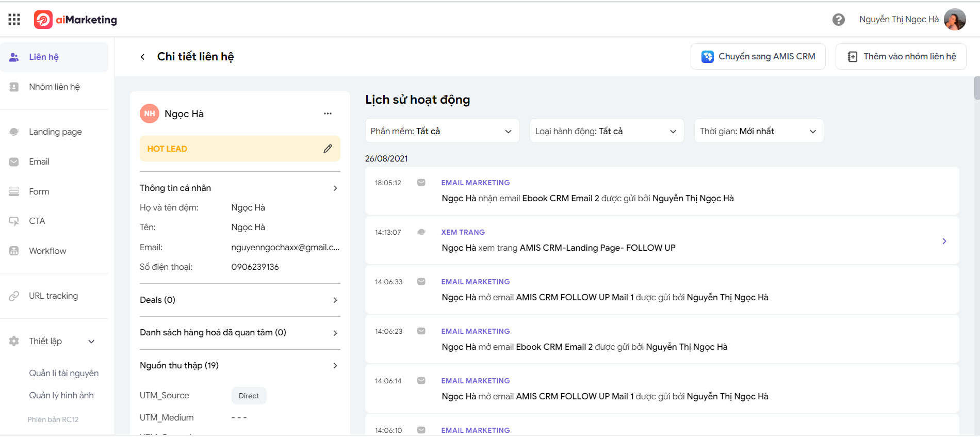Open the user avatar profile picture
This screenshot has width=980, height=437.
click(x=955, y=20)
